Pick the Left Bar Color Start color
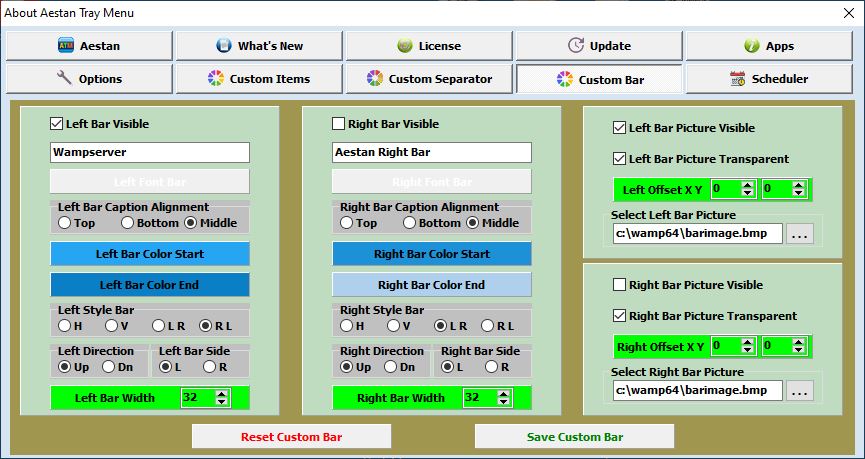The width and height of the screenshot is (865, 459). pos(150,254)
